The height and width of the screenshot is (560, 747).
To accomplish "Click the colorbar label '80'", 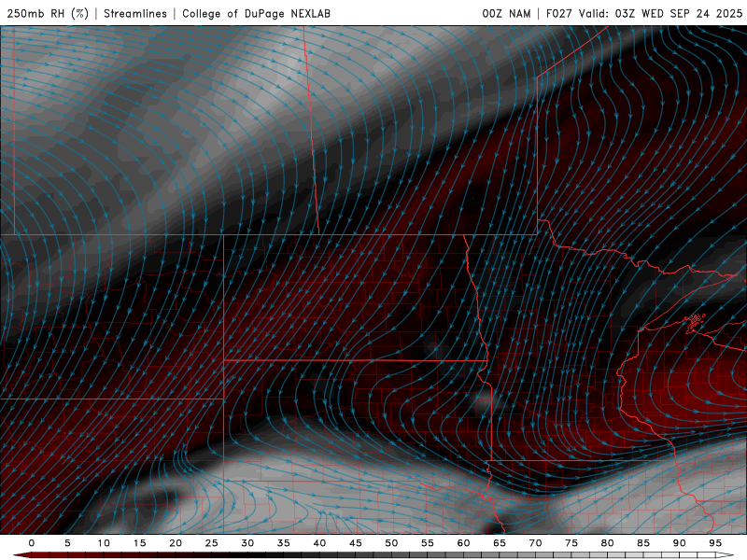I will pos(608,543).
